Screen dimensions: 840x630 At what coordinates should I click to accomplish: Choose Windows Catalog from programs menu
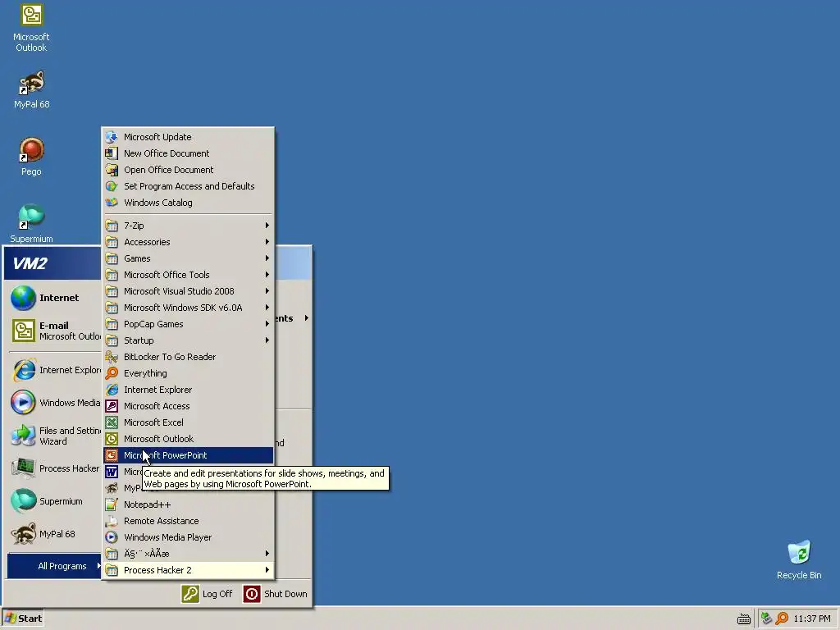coord(188,203)
